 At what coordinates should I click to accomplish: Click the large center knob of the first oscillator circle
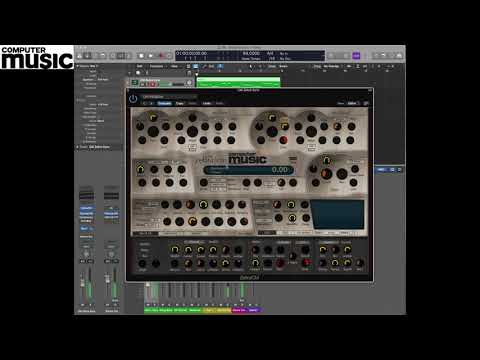point(153,131)
